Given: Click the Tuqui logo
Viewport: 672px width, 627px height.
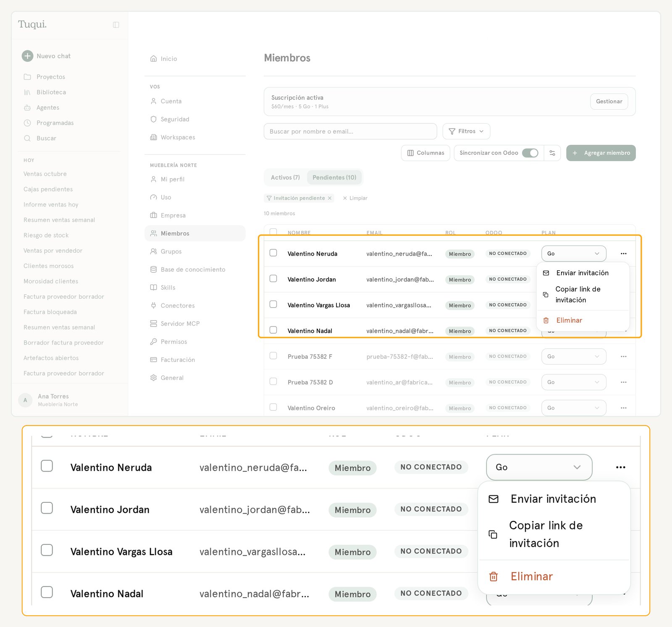Looking at the screenshot, I should pos(32,24).
